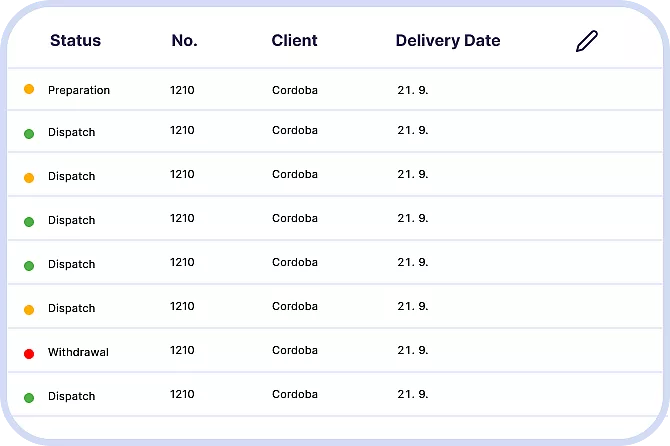Click the pencil edit icon
Image resolution: width=670 pixels, height=446 pixels.
pos(587,41)
